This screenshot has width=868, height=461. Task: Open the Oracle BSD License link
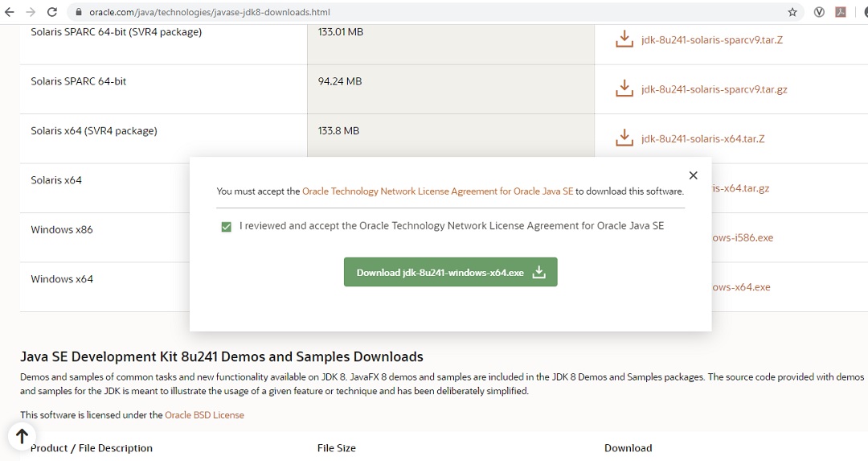tap(204, 415)
